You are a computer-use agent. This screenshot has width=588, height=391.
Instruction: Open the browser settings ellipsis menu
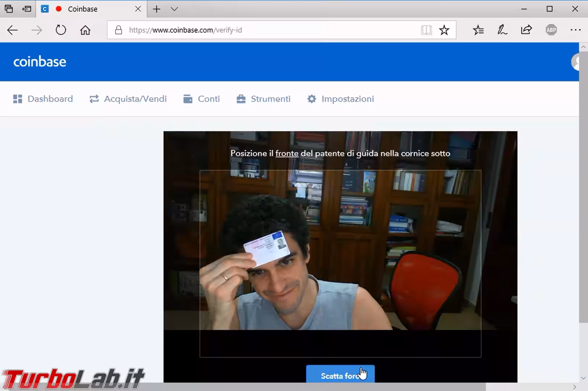click(x=575, y=30)
